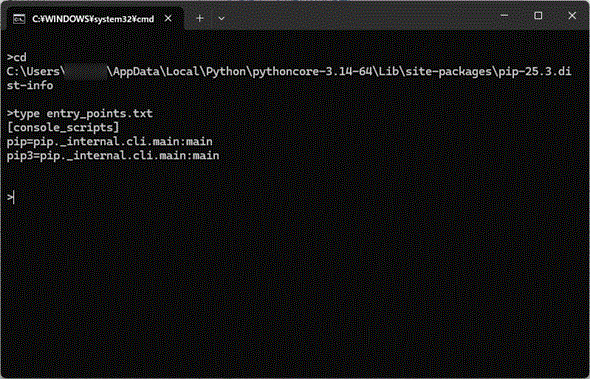The image size is (590, 379).
Task: Click the cmd icon in the tab
Action: point(19,19)
